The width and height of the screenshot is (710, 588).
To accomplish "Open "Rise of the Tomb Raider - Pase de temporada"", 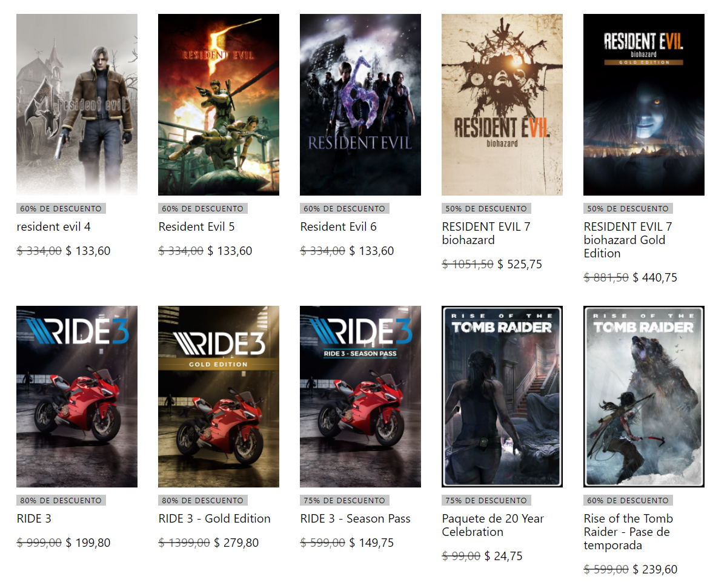I will [x=628, y=532].
